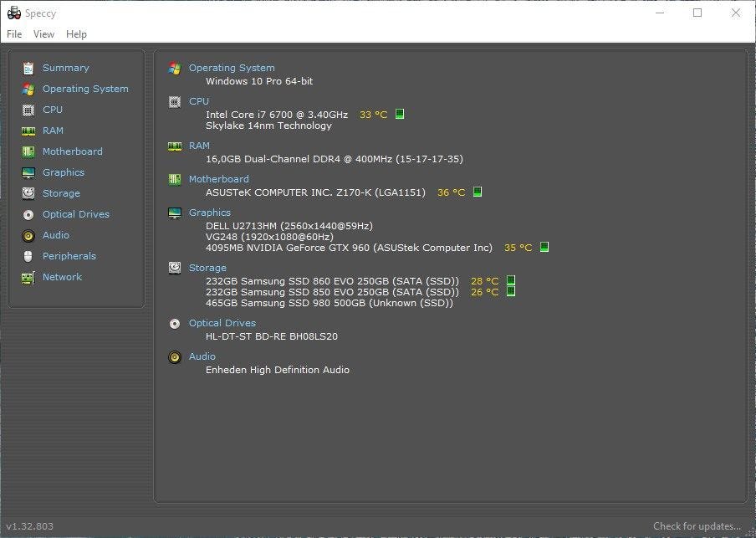Click the green indicator beside SSD 860 EVO temperature
The image size is (756, 538).
(511, 280)
